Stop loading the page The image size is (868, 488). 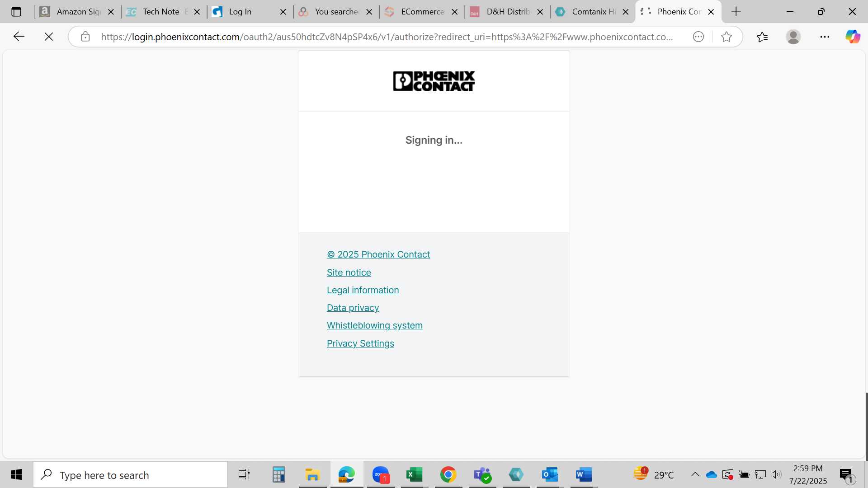tap(49, 37)
